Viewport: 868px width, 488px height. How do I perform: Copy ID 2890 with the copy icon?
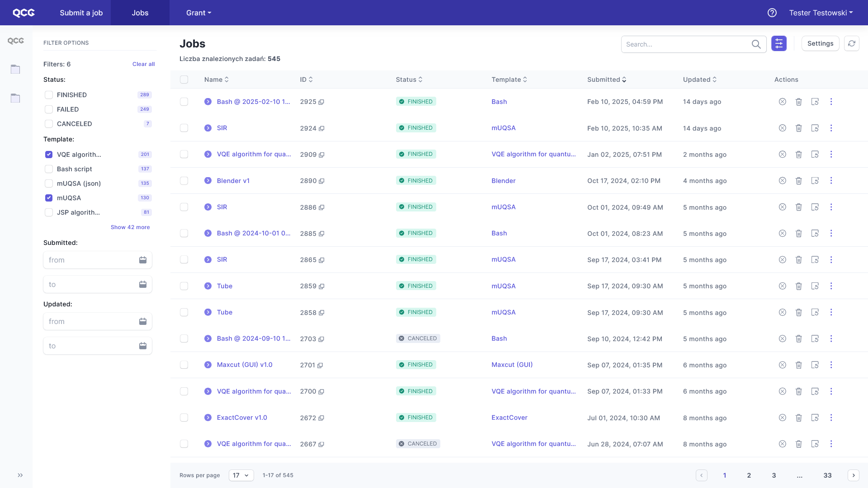[x=321, y=181]
